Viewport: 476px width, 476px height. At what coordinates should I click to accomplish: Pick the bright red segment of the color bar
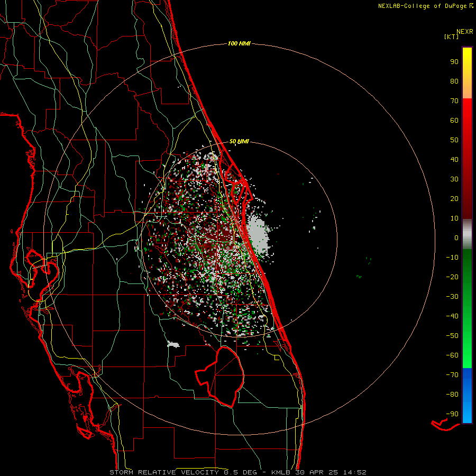click(467, 122)
